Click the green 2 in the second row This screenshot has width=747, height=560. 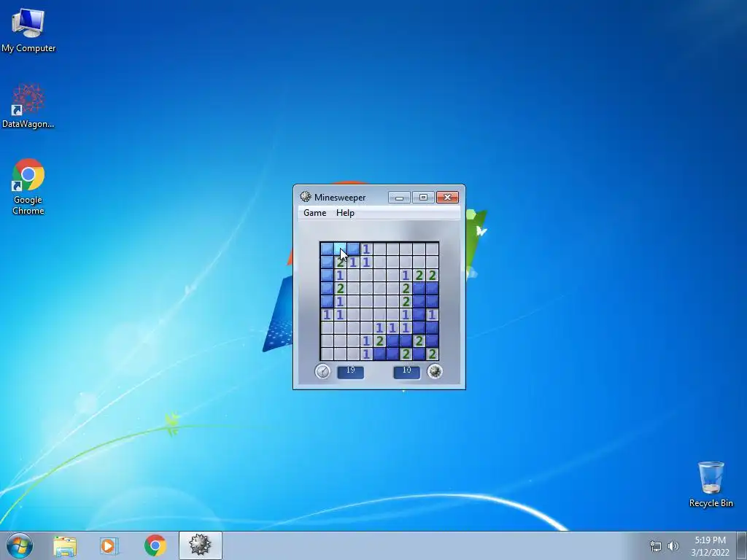pyautogui.click(x=340, y=262)
